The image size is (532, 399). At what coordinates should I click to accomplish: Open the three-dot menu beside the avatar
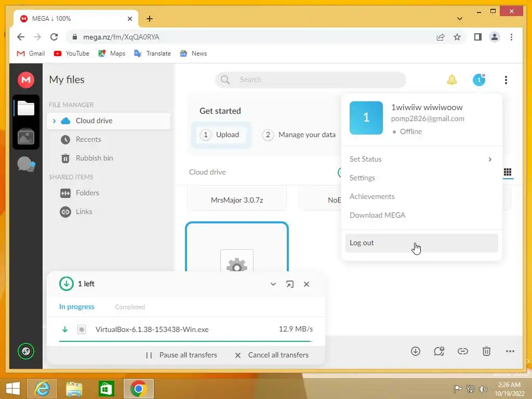click(506, 80)
